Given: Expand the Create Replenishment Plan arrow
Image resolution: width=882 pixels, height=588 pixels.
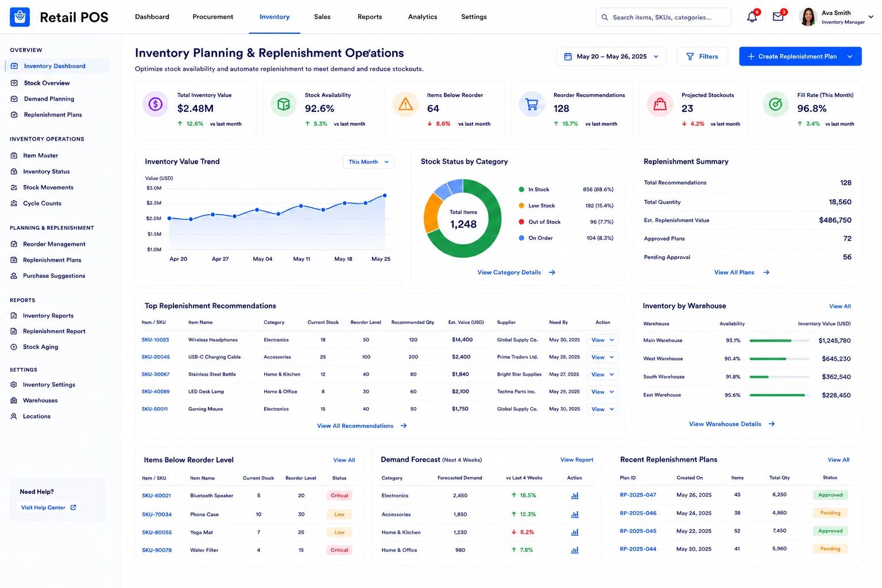Looking at the screenshot, I should tap(850, 56).
